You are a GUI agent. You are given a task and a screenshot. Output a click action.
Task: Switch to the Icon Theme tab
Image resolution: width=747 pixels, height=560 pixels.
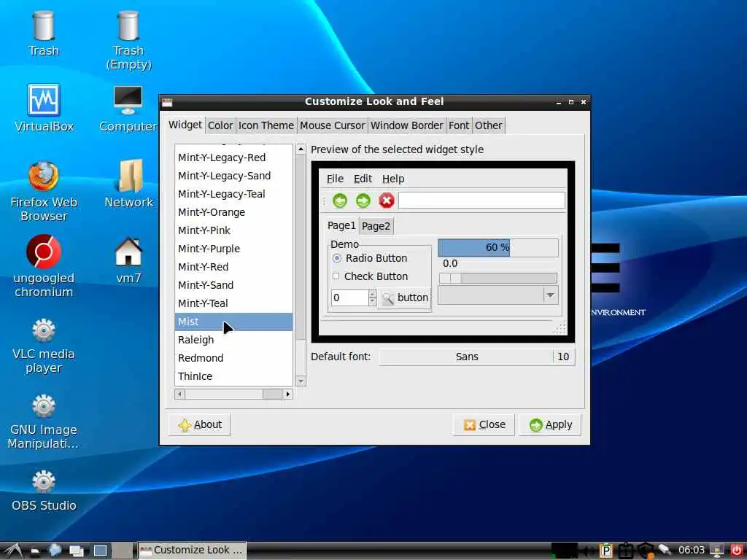point(266,125)
